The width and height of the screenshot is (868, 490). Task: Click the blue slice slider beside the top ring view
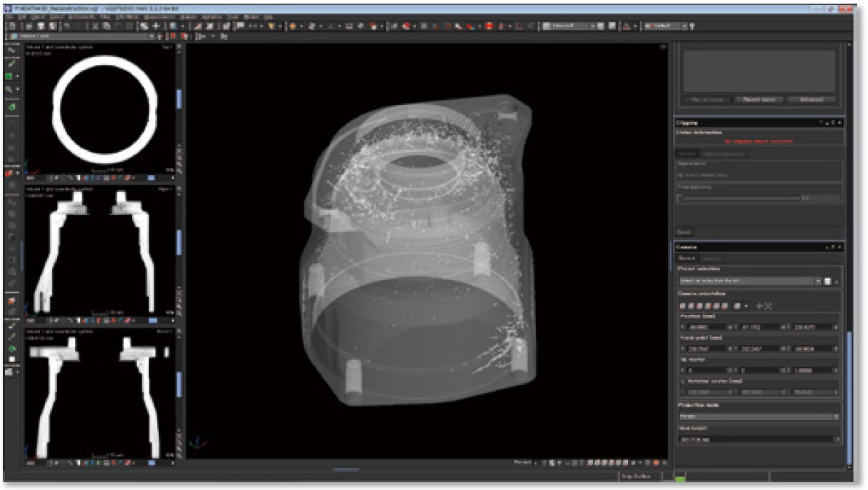pyautogui.click(x=179, y=98)
